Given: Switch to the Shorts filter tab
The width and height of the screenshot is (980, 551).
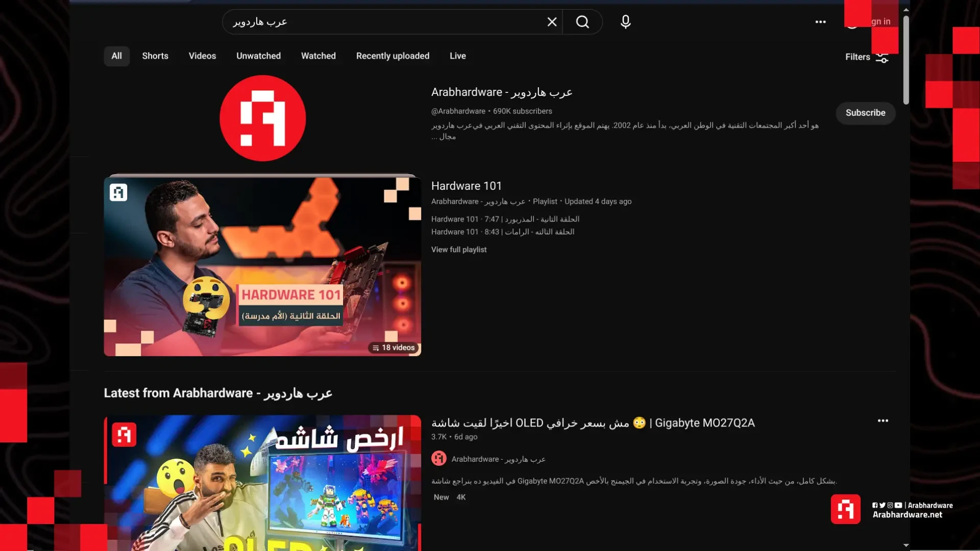Looking at the screenshot, I should coord(155,56).
